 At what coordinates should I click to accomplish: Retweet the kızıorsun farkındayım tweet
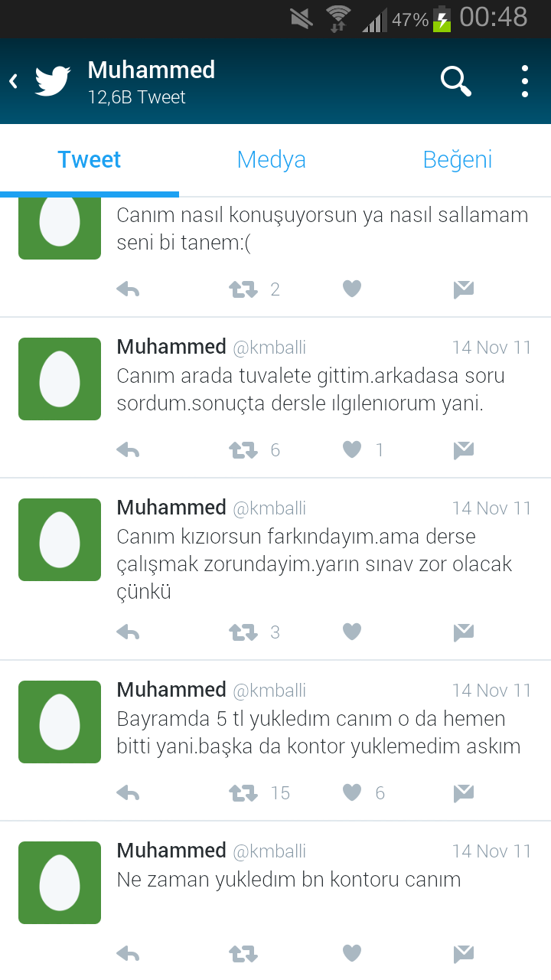click(x=243, y=632)
